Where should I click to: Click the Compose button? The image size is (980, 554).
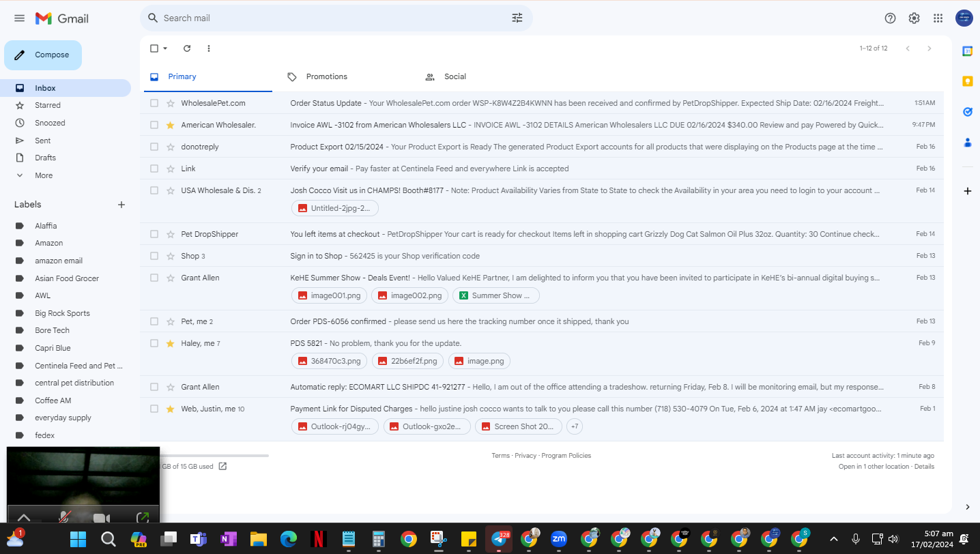[43, 55]
